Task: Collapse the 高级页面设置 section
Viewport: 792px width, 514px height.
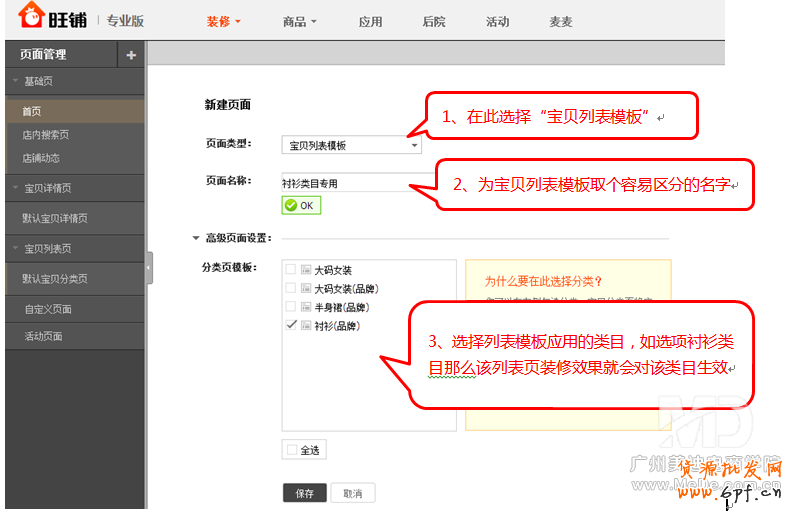Action: tap(196, 238)
